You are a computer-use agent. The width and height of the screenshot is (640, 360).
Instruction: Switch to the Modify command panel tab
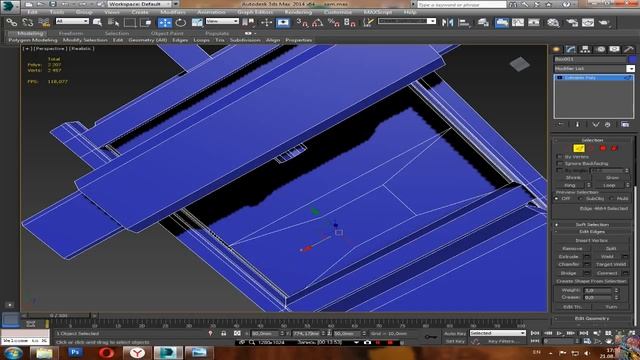[x=571, y=49]
